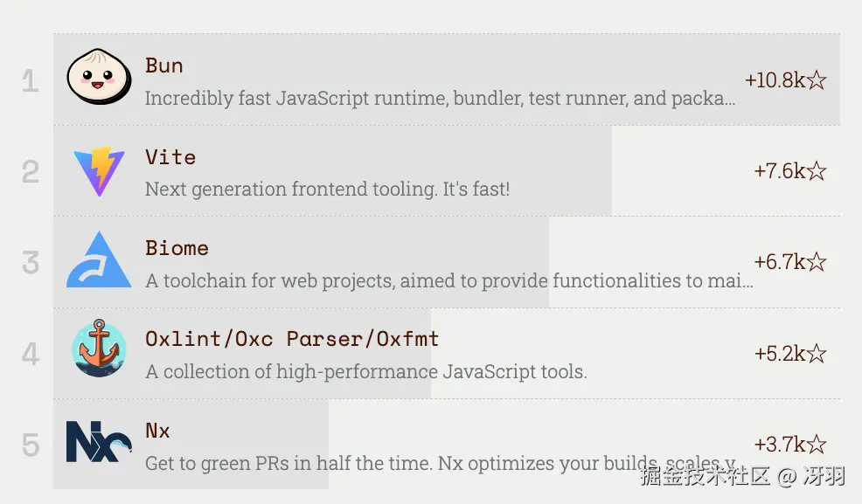Image resolution: width=862 pixels, height=504 pixels.
Task: Open the Nx project title link
Action: (x=158, y=431)
